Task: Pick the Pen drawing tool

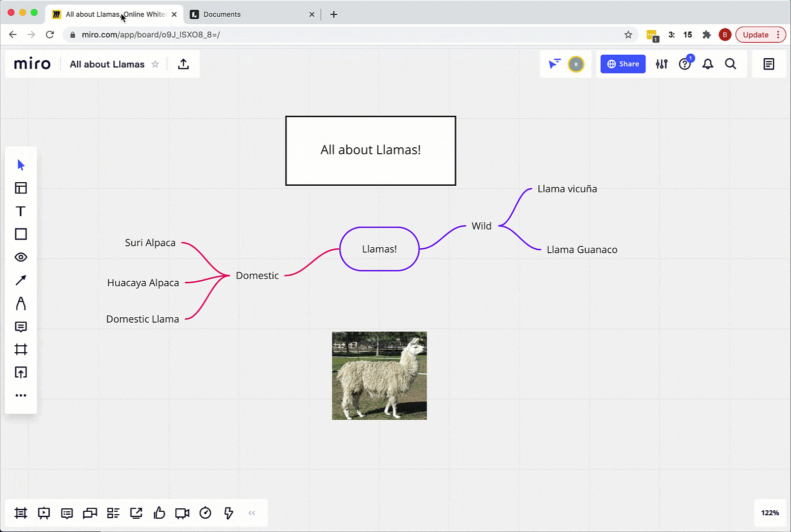Action: pos(21,303)
